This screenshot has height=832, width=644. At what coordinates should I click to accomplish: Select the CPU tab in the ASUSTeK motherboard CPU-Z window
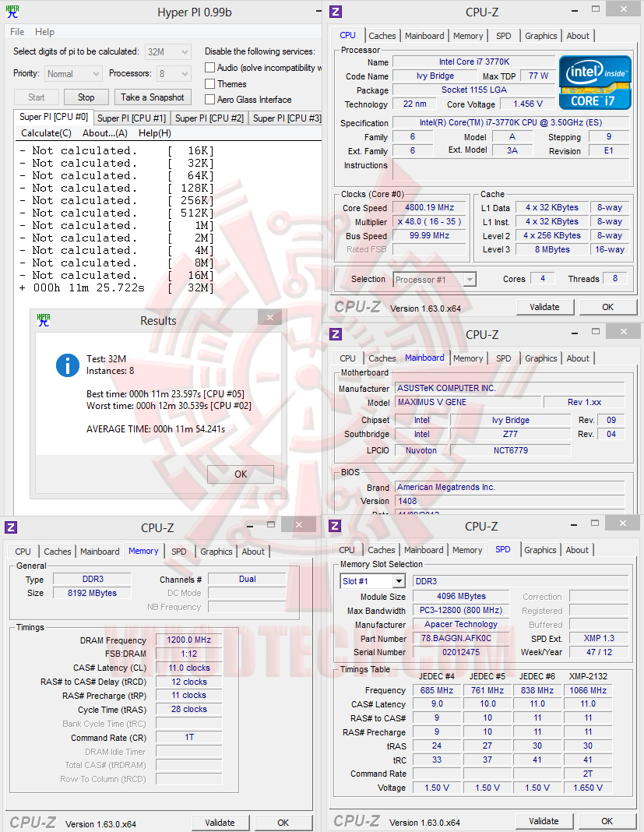(x=347, y=358)
